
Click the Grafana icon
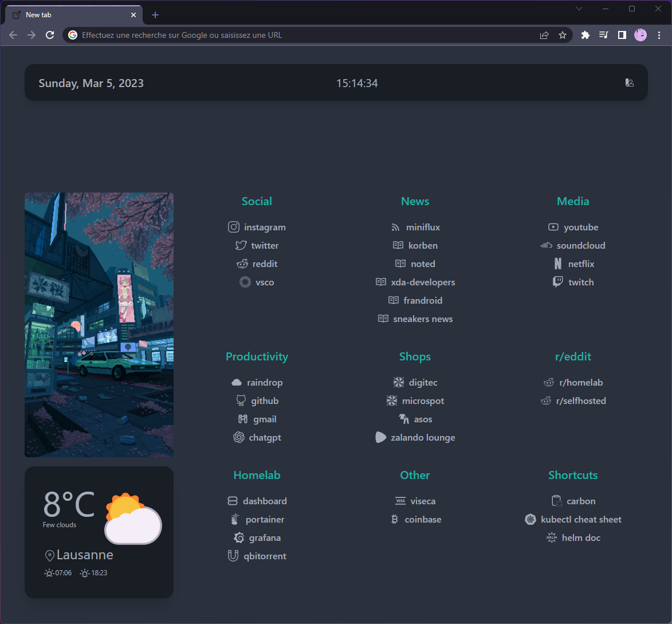point(239,537)
